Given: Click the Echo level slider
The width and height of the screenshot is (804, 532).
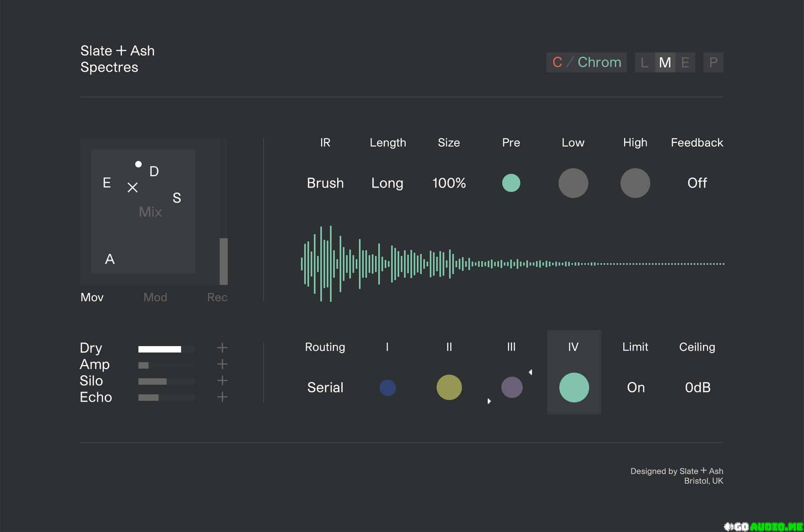Looking at the screenshot, I should point(167,398).
